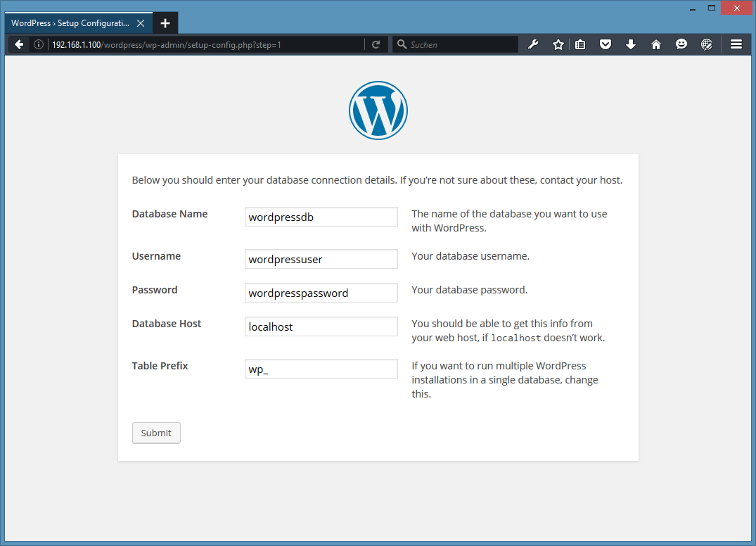Screen dimensions: 756x546
Task: Click the Table Prefix label
Action: click(160, 366)
